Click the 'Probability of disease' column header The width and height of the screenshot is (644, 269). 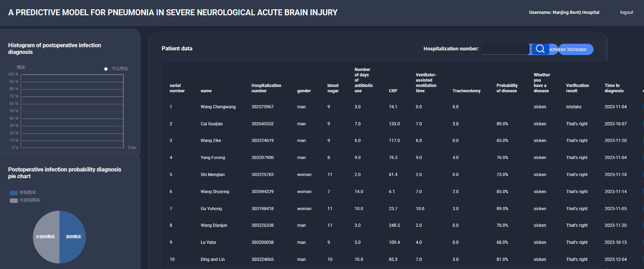[507, 88]
